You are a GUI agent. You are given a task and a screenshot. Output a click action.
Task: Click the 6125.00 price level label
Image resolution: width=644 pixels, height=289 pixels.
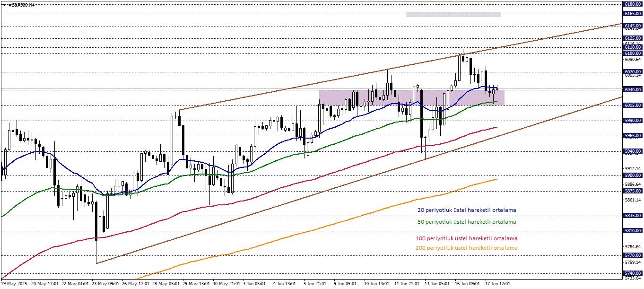[x=633, y=38]
